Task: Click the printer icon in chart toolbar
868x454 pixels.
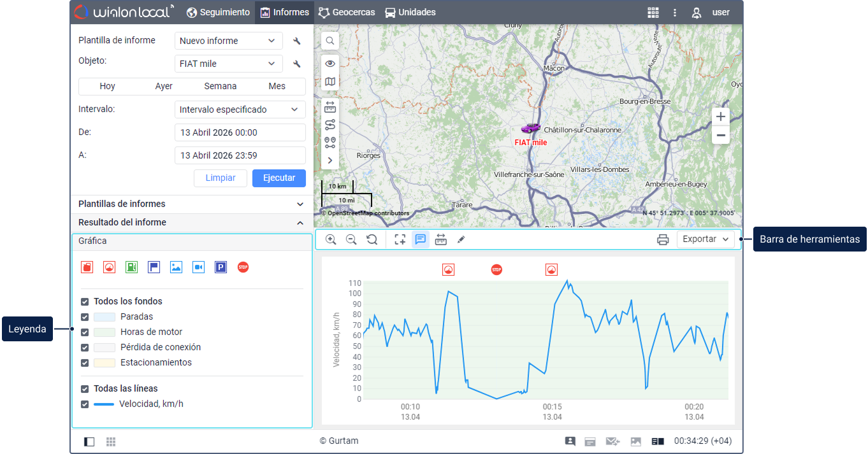Action: [x=663, y=239]
